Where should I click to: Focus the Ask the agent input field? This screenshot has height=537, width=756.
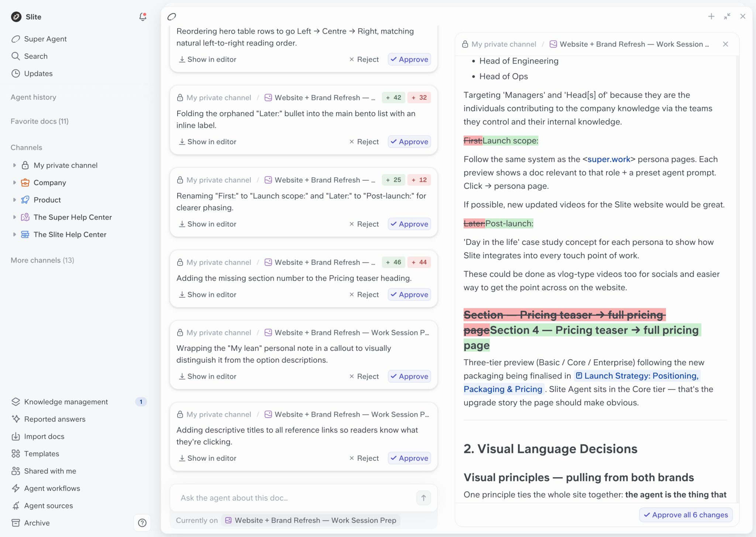tap(295, 498)
